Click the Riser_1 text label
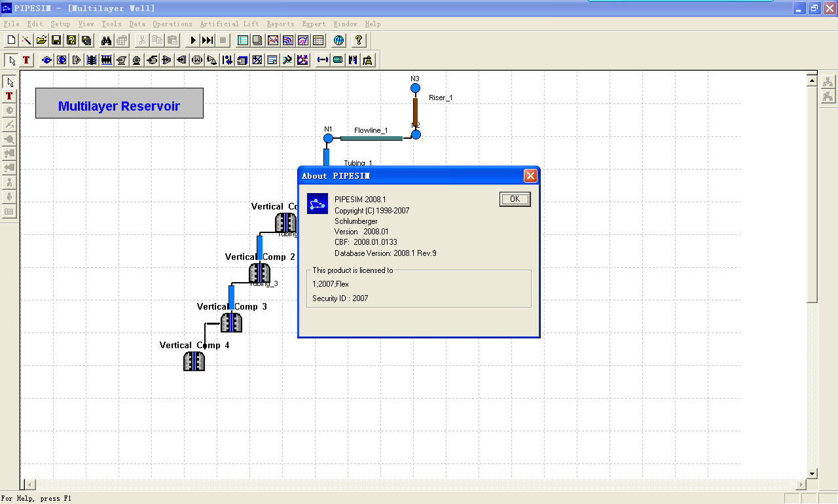838x504 pixels. click(x=441, y=98)
